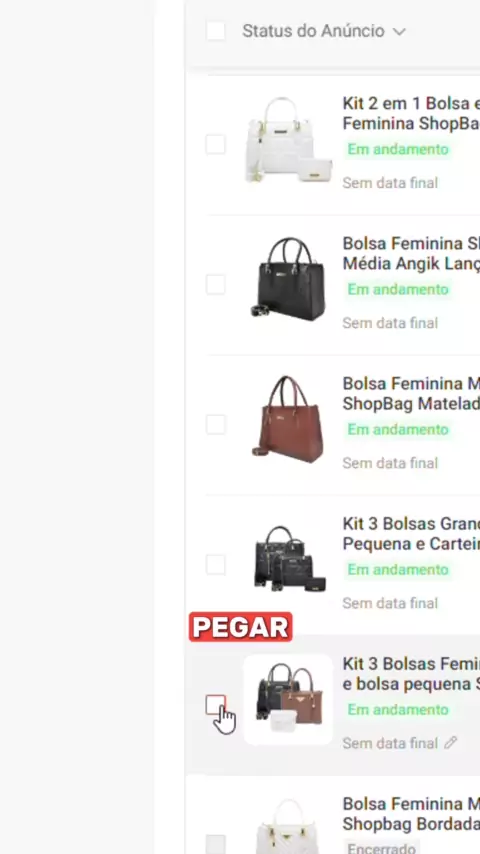Tick the checkbox for the brown ShopBag Matelada bag
The image size is (480, 854).
tap(215, 424)
